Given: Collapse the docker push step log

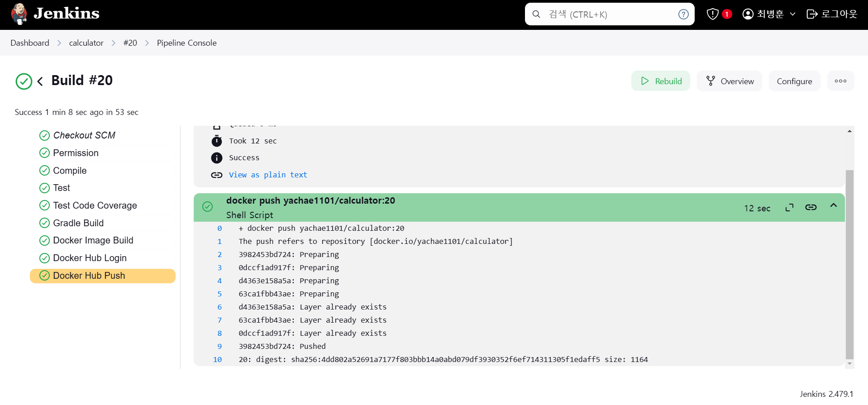Looking at the screenshot, I should [833, 206].
